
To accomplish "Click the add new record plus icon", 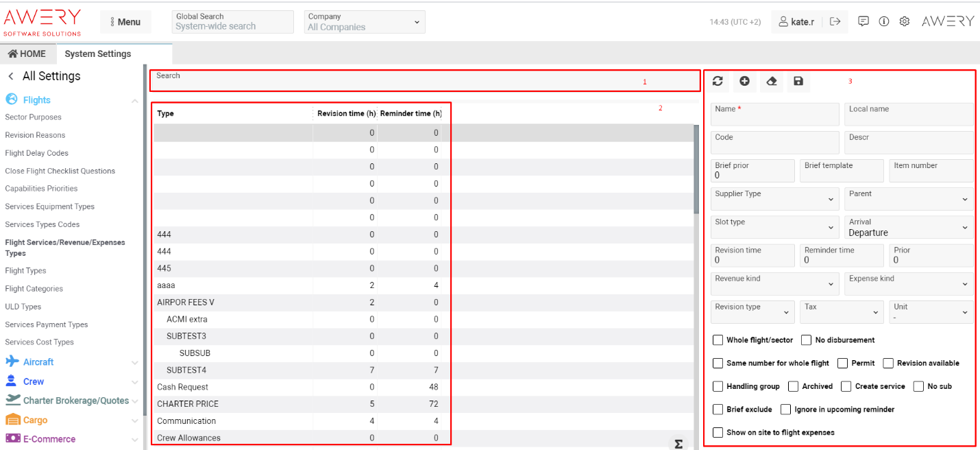I will pyautogui.click(x=744, y=82).
